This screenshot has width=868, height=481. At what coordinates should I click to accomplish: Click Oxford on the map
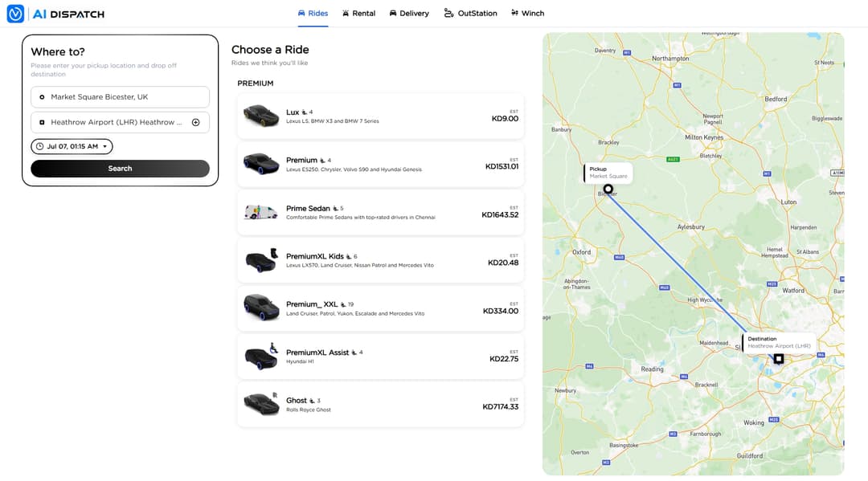[581, 252]
